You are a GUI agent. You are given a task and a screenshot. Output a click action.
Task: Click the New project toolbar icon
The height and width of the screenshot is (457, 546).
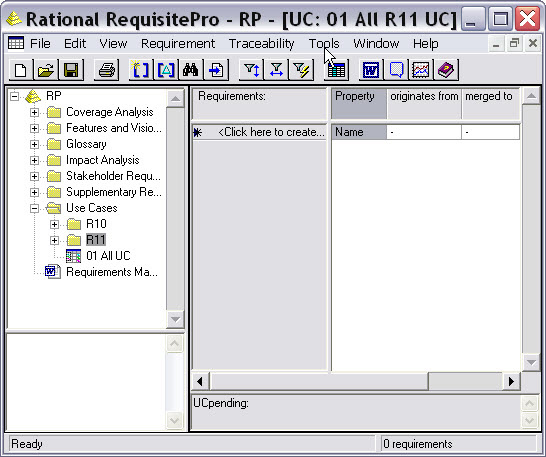coord(21,70)
